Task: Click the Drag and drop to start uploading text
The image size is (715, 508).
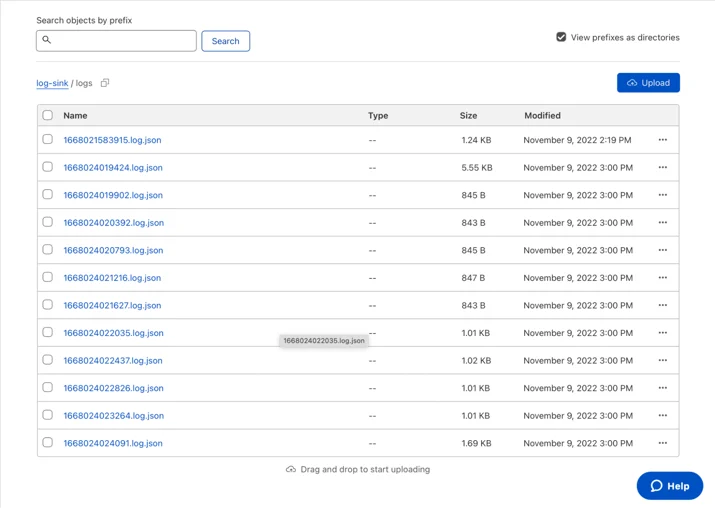Action: tap(365, 469)
